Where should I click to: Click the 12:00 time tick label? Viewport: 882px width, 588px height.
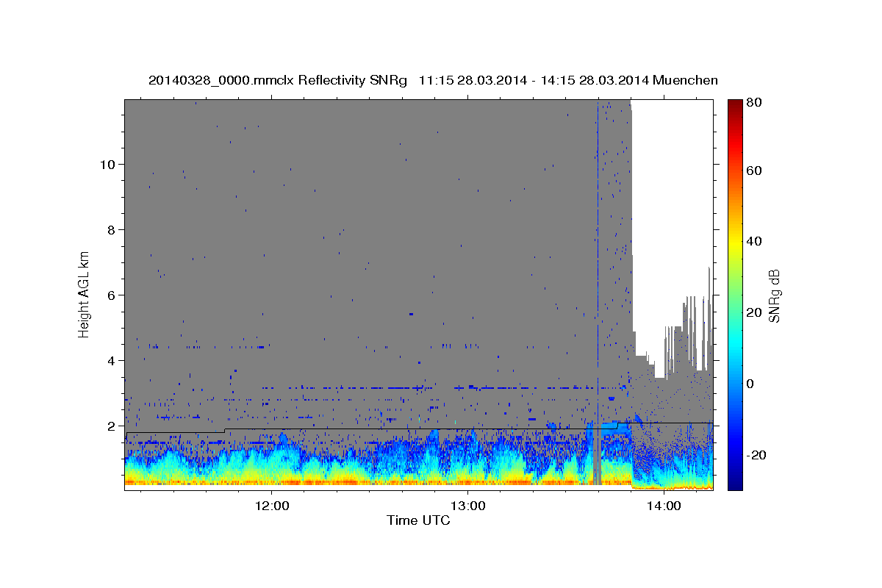pos(272,506)
